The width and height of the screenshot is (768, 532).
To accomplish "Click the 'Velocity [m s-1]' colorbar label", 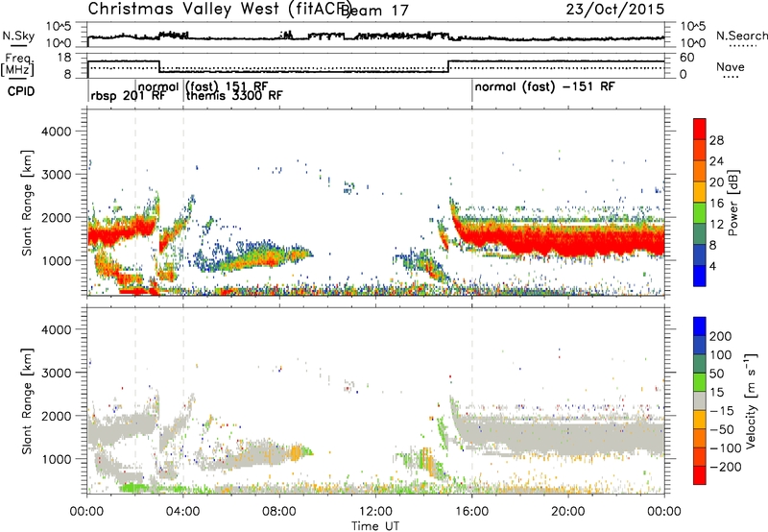I will click(751, 400).
